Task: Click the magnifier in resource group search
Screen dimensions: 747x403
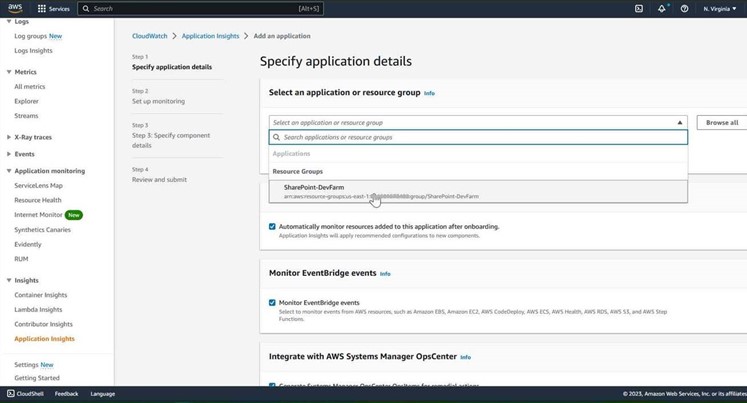Action: (276, 137)
